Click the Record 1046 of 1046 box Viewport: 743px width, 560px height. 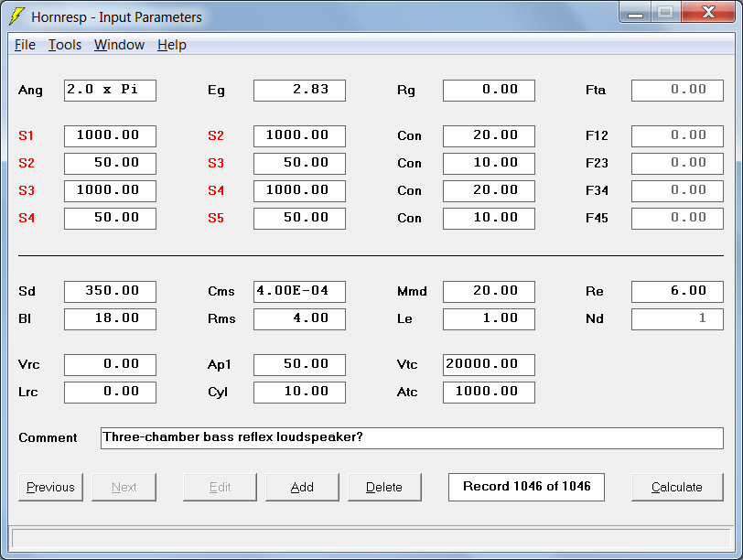pos(526,487)
